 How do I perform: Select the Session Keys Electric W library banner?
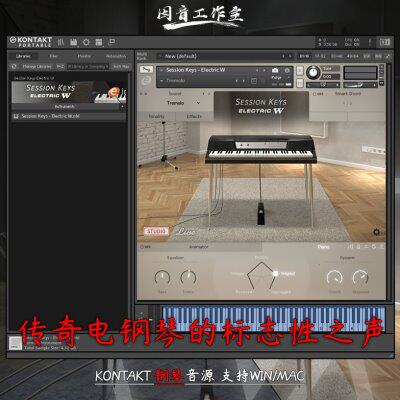click(69, 92)
